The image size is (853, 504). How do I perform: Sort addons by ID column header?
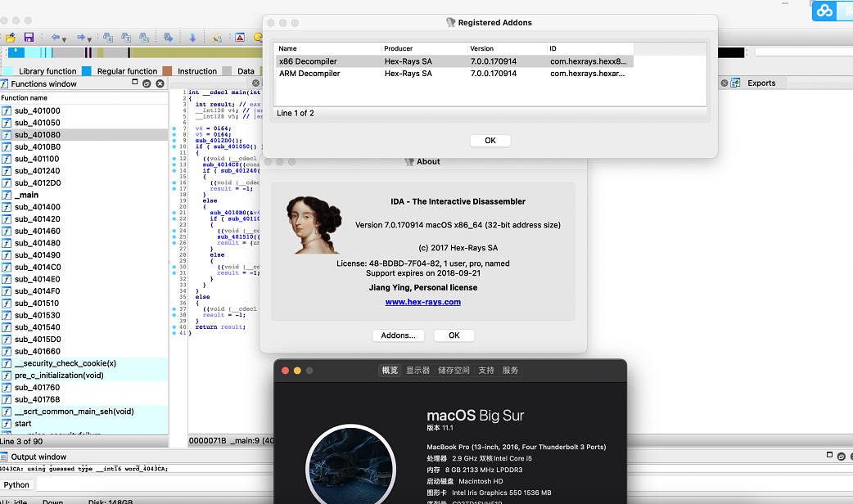(x=590, y=48)
